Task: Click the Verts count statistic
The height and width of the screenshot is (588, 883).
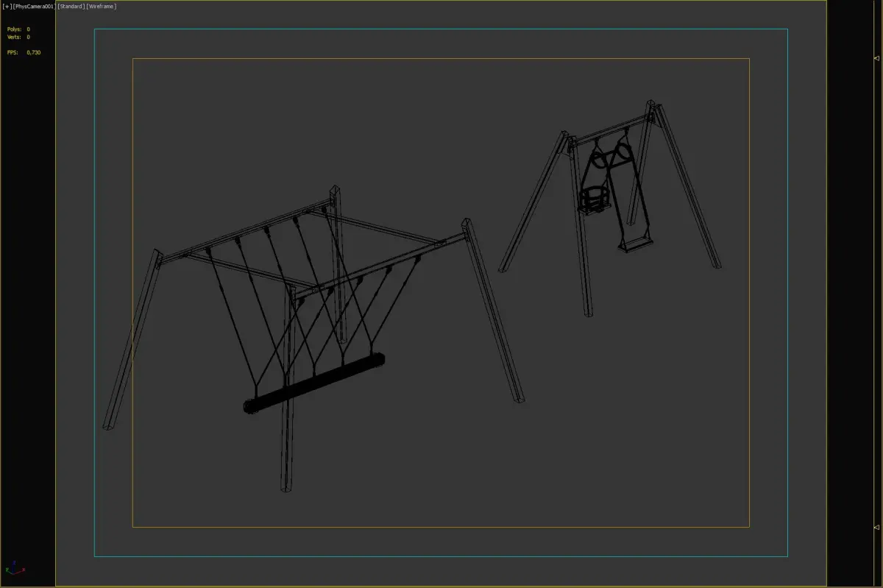Action: pos(18,37)
